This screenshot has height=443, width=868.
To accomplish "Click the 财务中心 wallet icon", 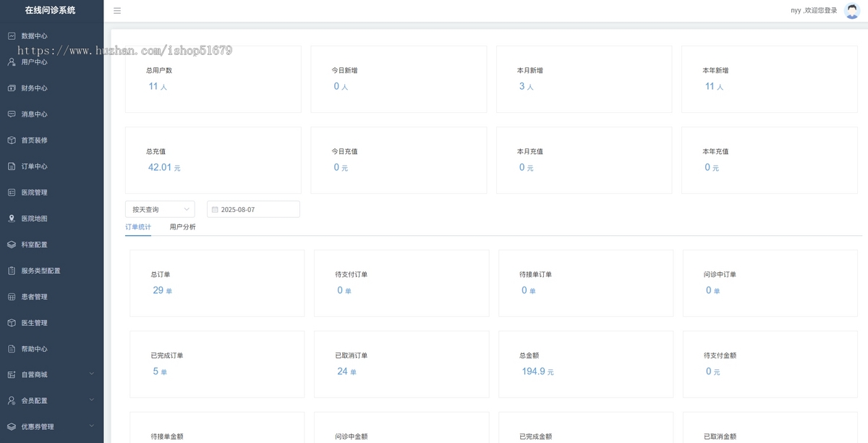I will coord(12,88).
